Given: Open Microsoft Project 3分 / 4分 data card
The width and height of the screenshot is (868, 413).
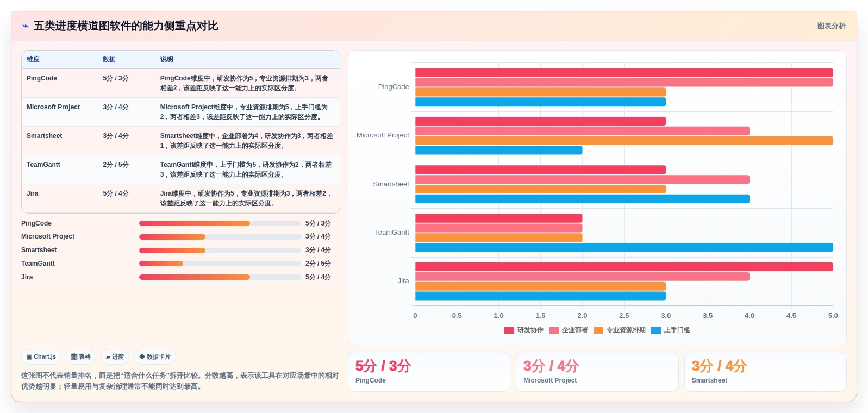Looking at the screenshot, I should (x=597, y=372).
